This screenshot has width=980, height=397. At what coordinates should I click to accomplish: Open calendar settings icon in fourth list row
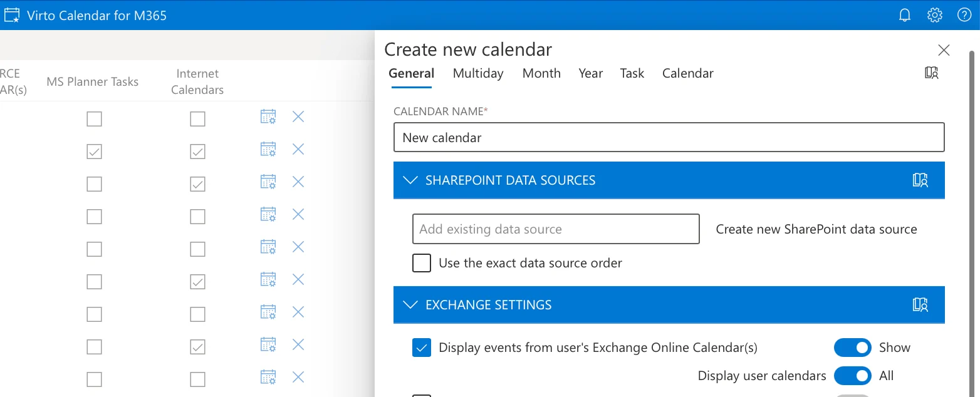[x=268, y=214]
